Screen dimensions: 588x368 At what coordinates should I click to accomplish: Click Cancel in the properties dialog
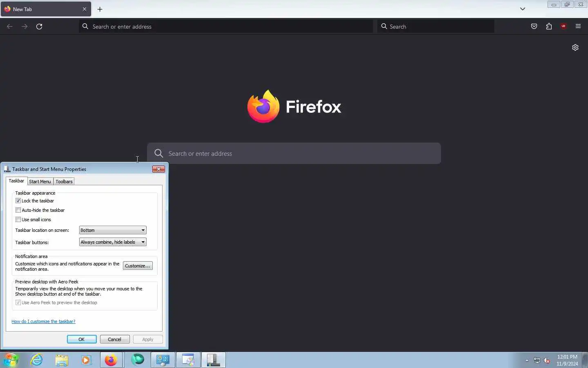pos(115,339)
